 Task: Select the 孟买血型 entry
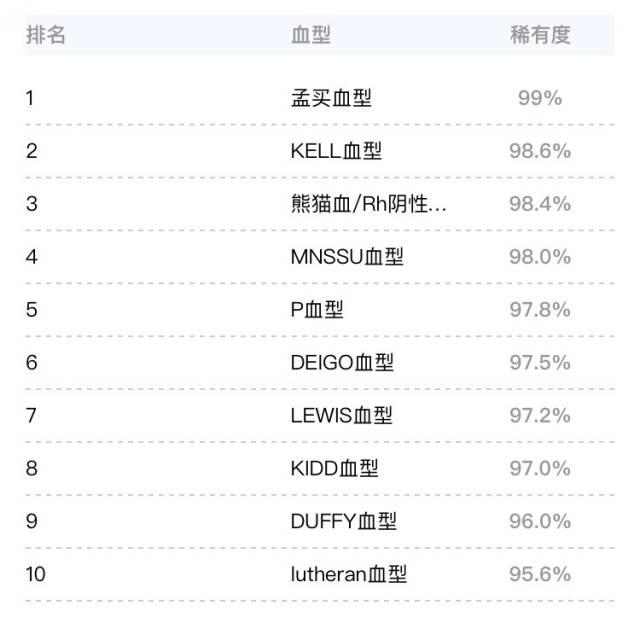331,98
